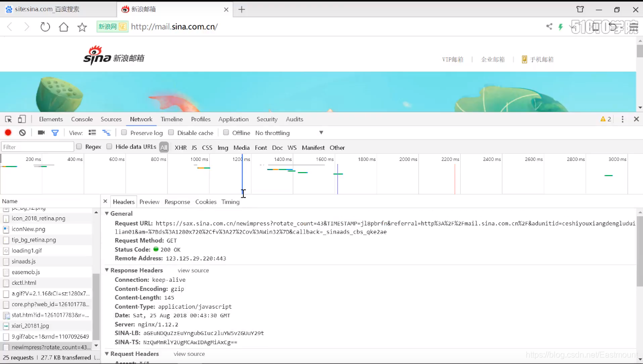Viewport: 643px width, 364px height.
Task: Open DevTools three-dot customize menu
Action: 623,119
